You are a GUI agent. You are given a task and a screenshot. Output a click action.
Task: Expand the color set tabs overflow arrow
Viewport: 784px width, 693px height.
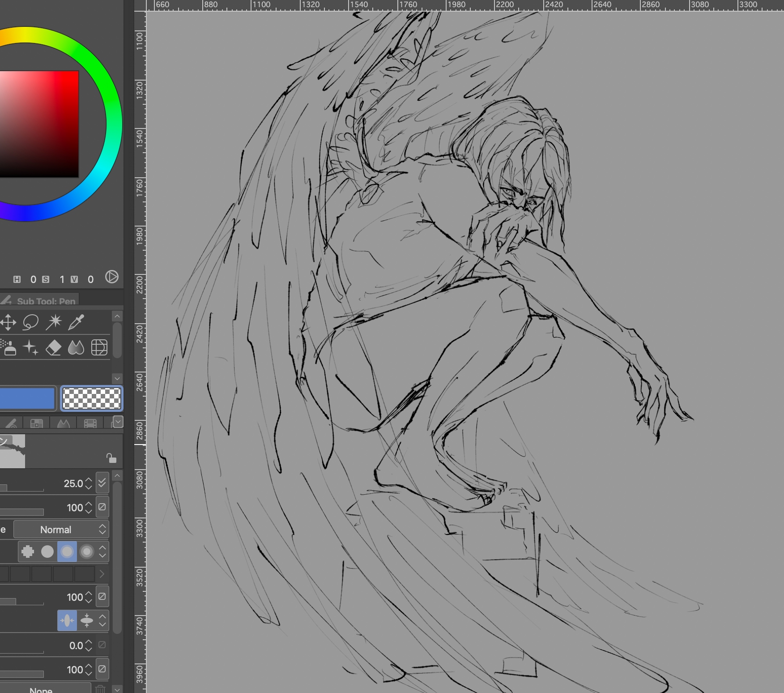tap(118, 422)
